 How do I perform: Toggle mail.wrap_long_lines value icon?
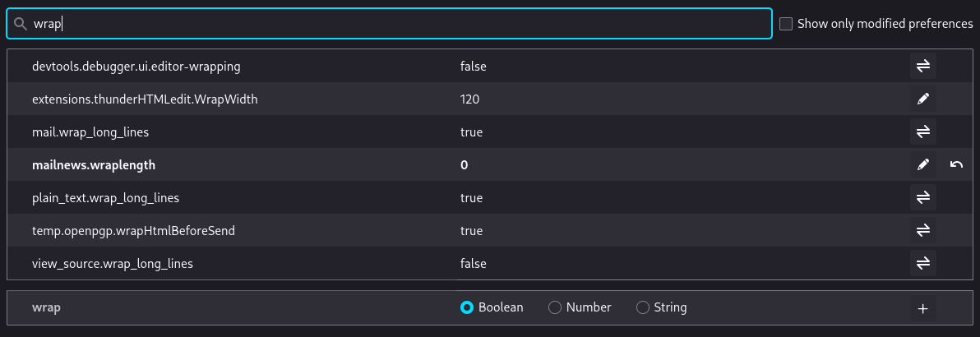click(923, 132)
